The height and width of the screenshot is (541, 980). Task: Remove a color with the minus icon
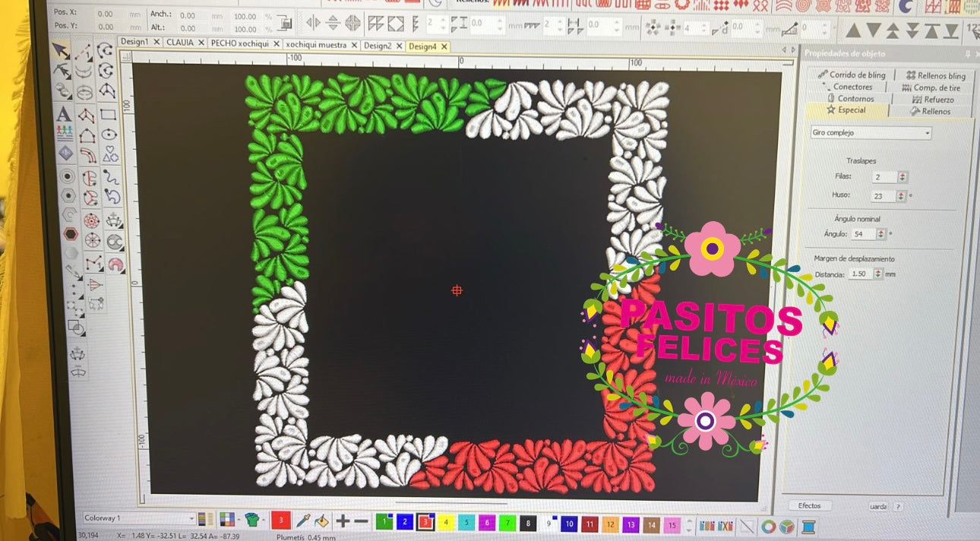click(362, 521)
